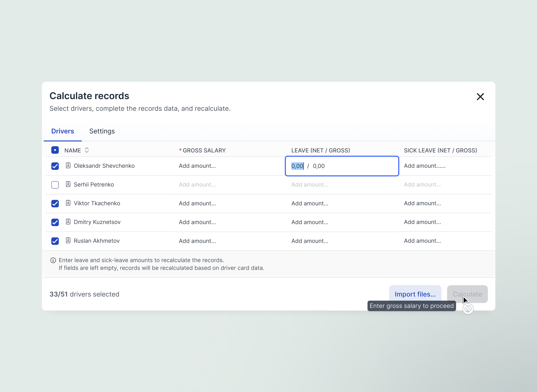Add leave amount for Serhii Petrenko

point(310,185)
